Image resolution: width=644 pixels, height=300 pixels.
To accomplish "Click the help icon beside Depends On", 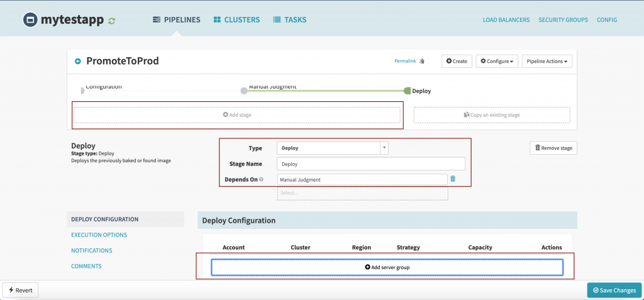I will (261, 180).
